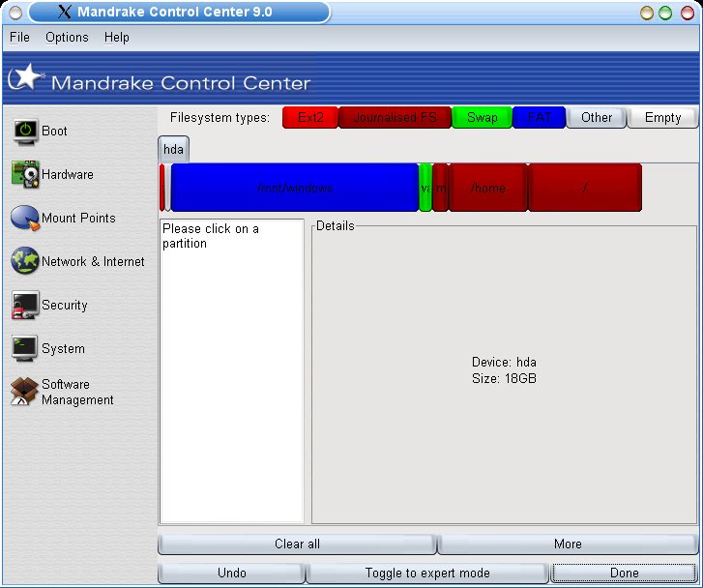Select the hda disk tab

pos(173,149)
